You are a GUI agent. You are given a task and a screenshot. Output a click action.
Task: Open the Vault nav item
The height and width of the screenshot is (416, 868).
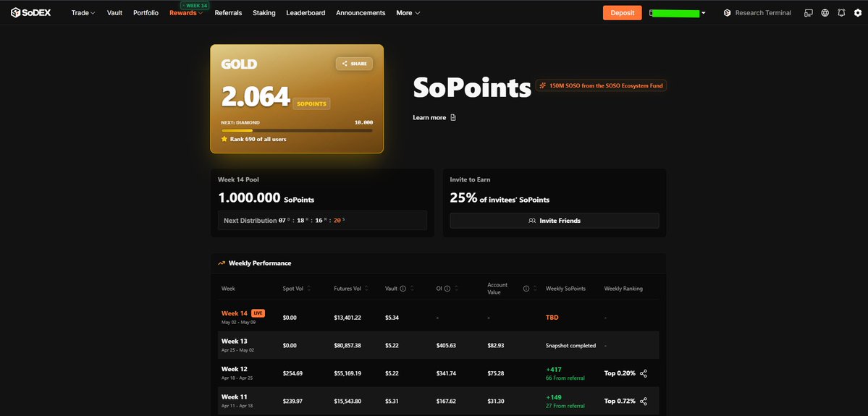pyautogui.click(x=114, y=13)
